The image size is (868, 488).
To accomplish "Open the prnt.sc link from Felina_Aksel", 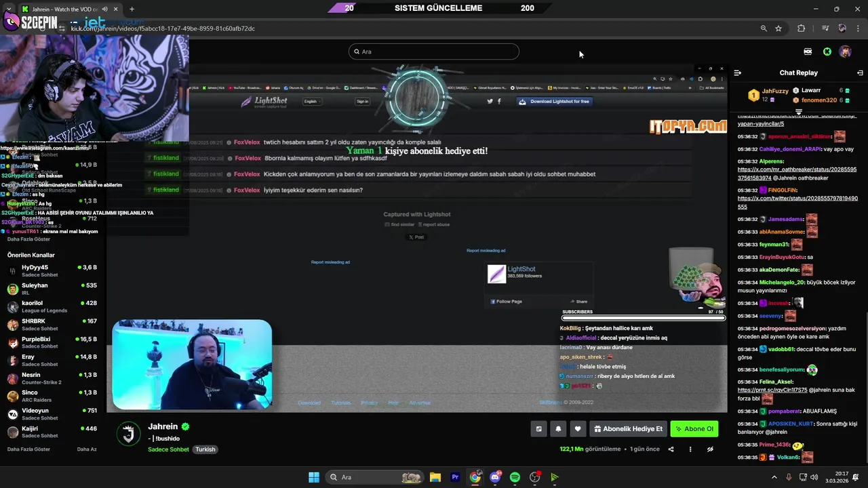I will [x=772, y=390].
